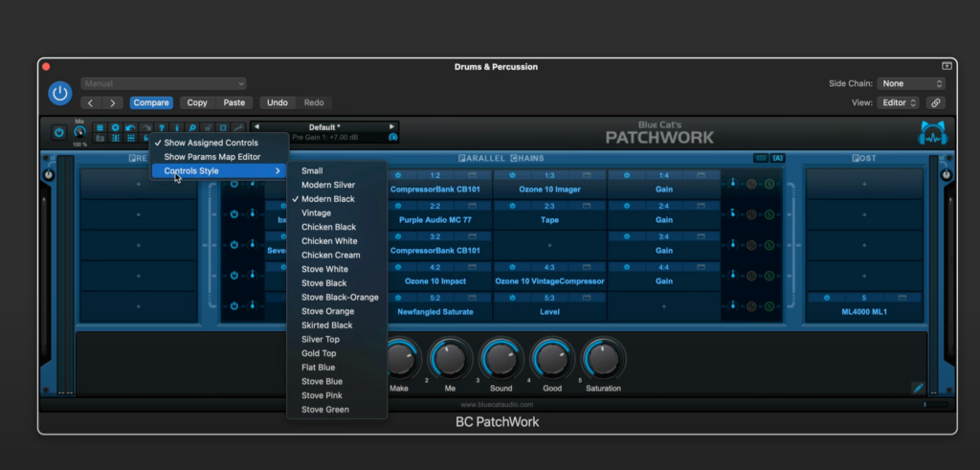This screenshot has height=470, width=980.
Task: Open editor window icon for slot 2:3 Tape
Action: coord(587,206)
